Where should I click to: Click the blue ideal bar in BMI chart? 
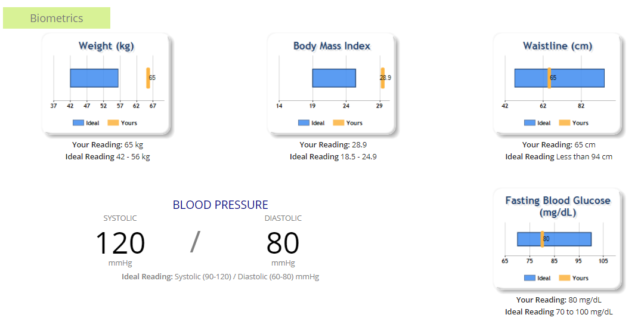[334, 78]
